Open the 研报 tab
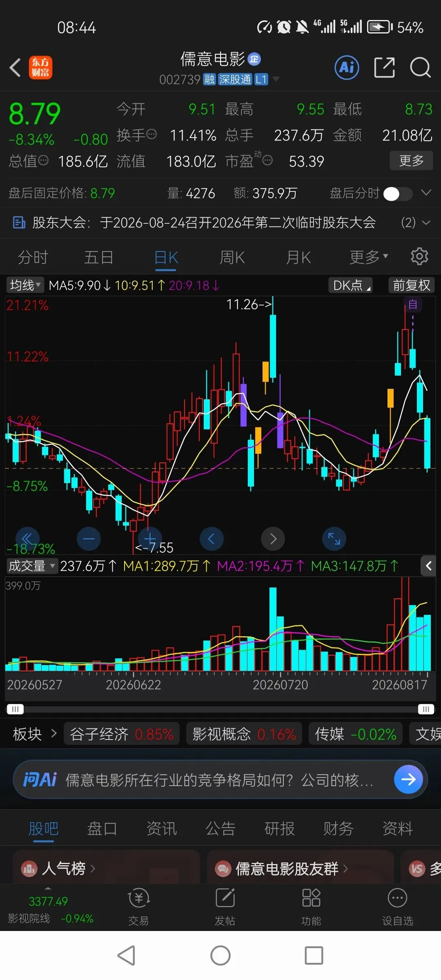 tap(279, 829)
